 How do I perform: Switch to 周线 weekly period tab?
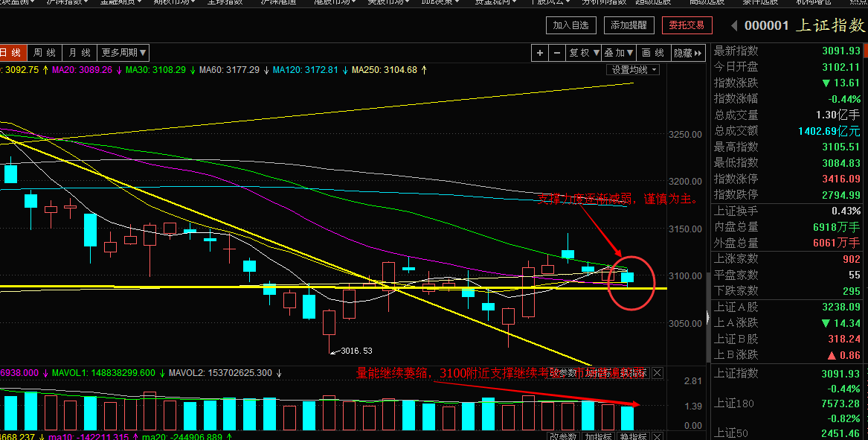pos(45,53)
